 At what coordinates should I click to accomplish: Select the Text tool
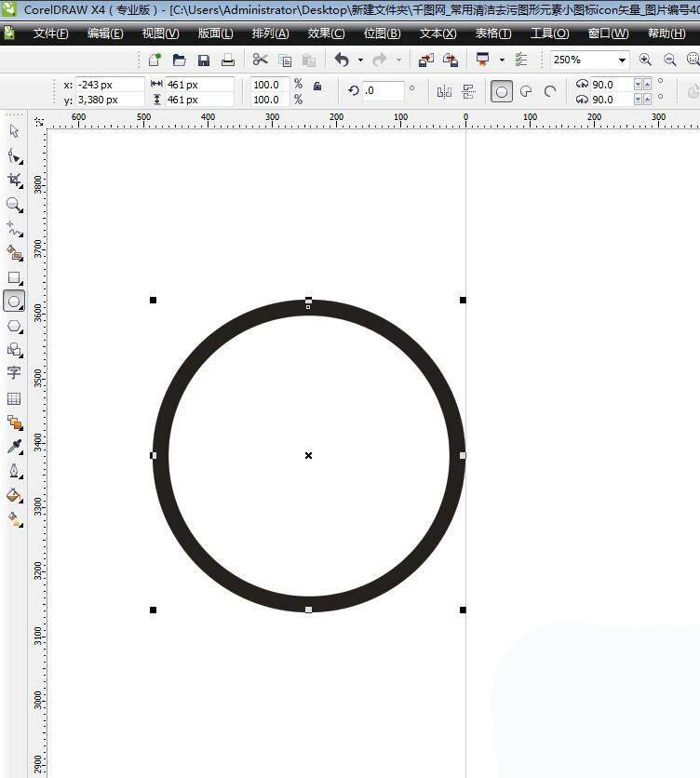pos(14,373)
